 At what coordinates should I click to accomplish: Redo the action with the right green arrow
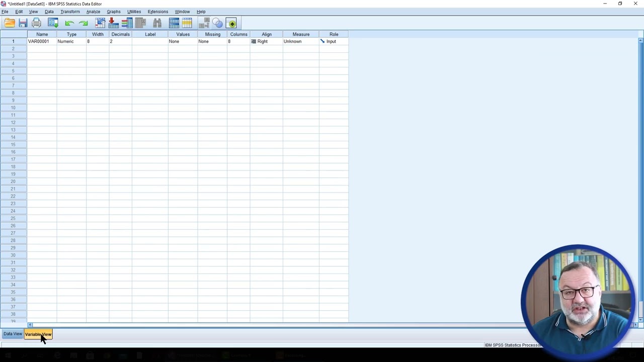(83, 23)
